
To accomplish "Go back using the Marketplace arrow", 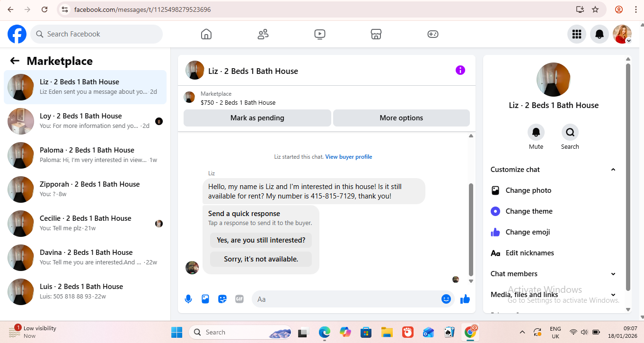I will click(x=15, y=61).
